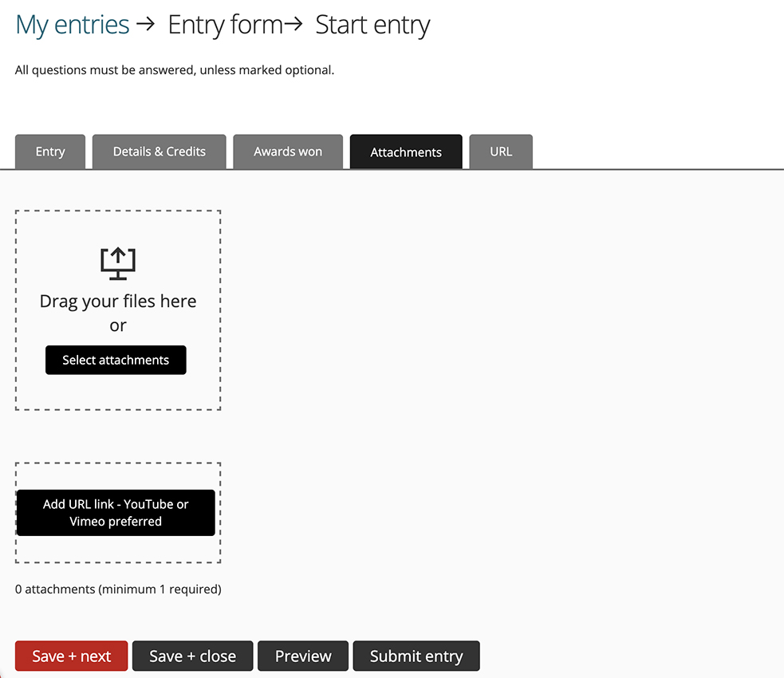Submit the entry
The image size is (784, 678).
pos(416,656)
